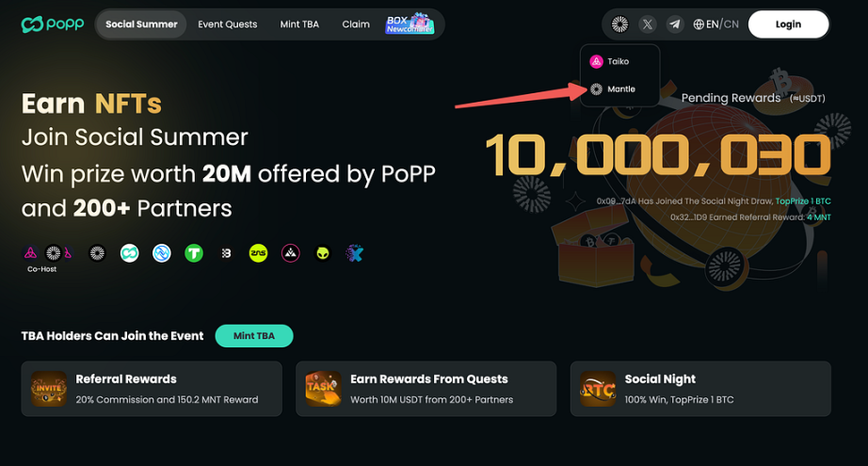The width and height of the screenshot is (868, 466).
Task: Click the INVITE icon on Referral Rewards
Action: click(x=49, y=389)
